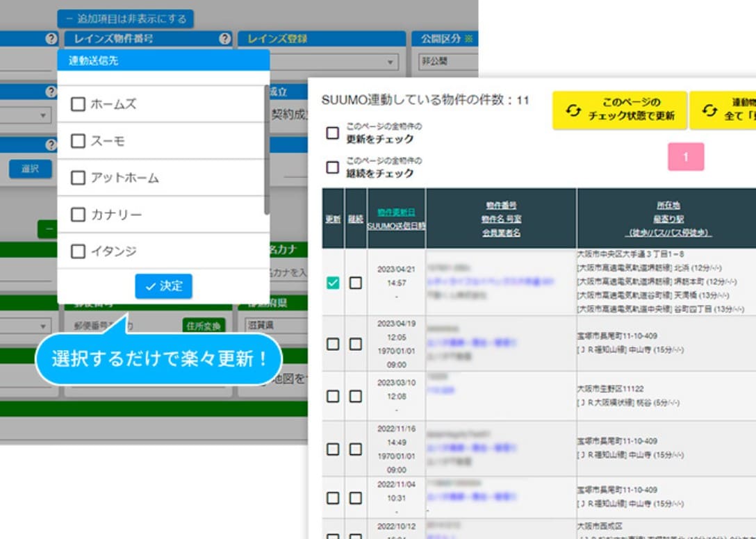Tick 継続 checkbox in the 2023/04/19 row
Viewport: 756px width, 539px height.
click(355, 344)
